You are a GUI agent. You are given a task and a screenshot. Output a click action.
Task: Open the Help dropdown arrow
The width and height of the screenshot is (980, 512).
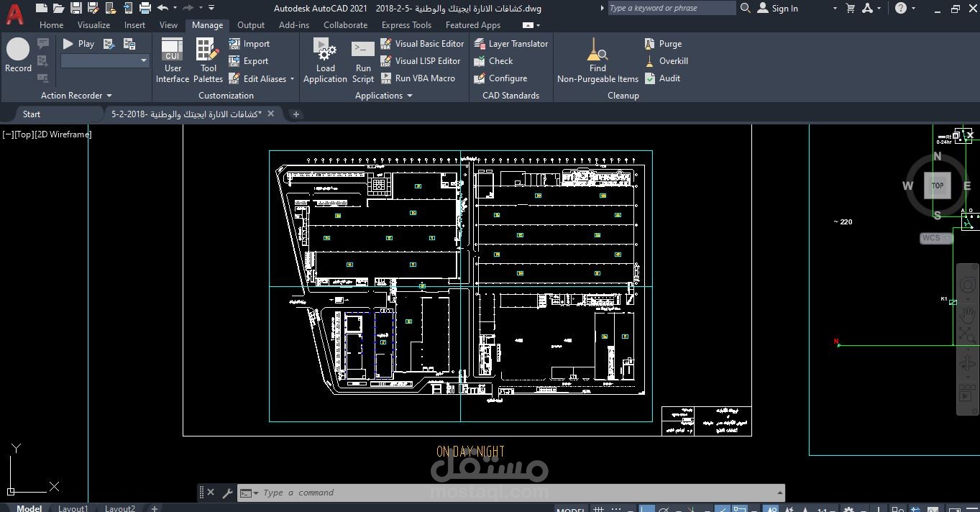(x=915, y=9)
